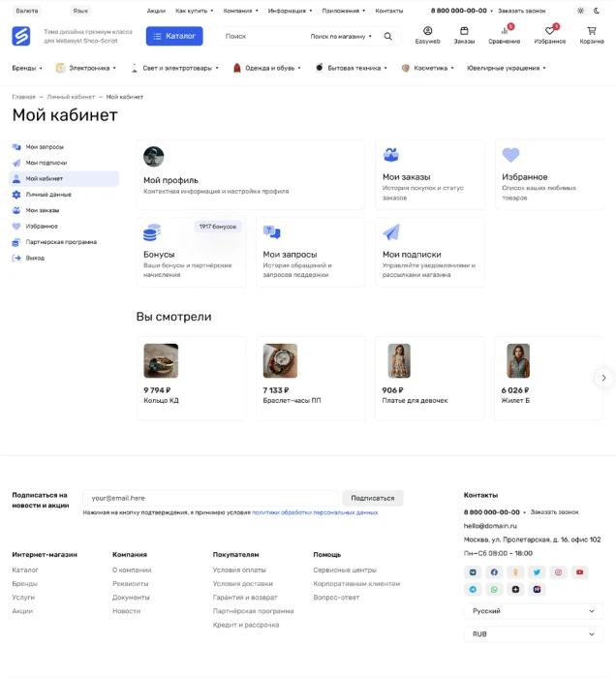This screenshot has height=678, width=616.
Task: Expand the Бытовая техника category
Action: pos(351,68)
